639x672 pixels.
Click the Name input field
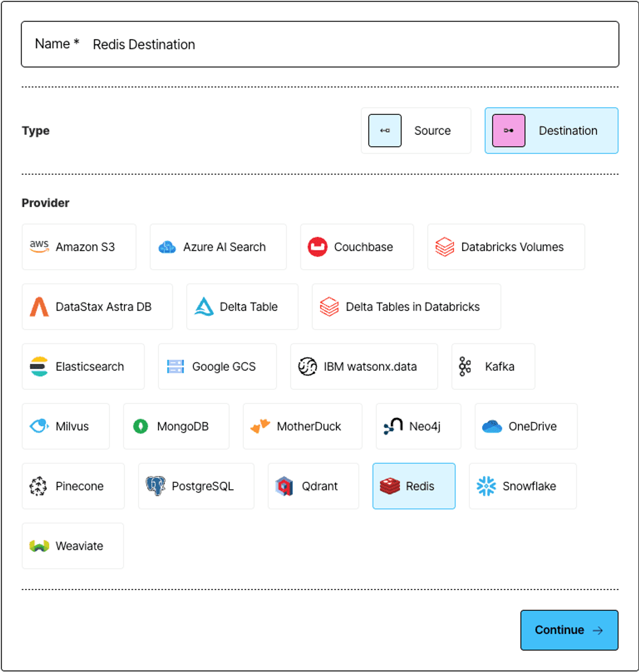320,44
